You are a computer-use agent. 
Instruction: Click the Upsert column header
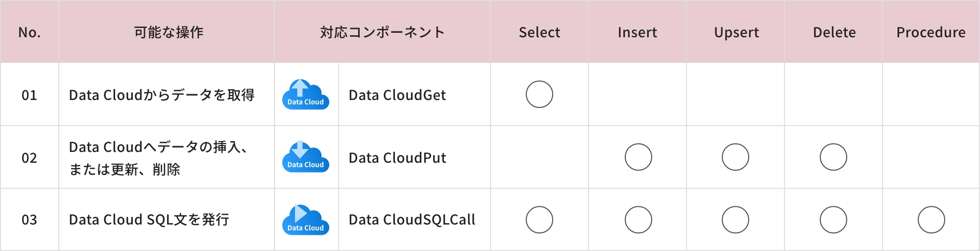tap(736, 32)
